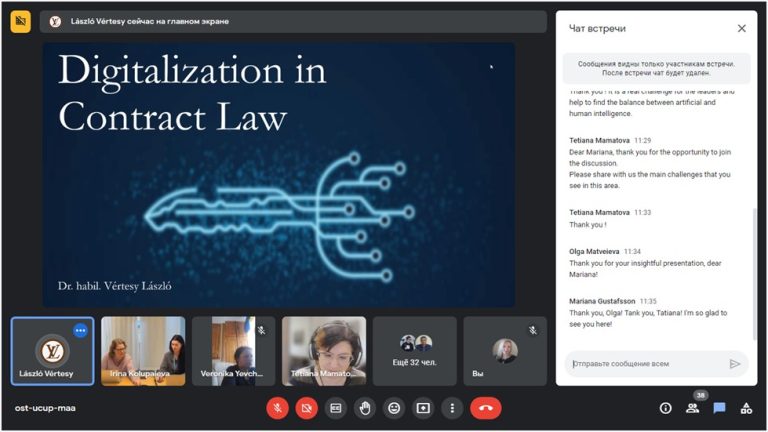
Task: Toggle closed captions
Action: tap(336, 408)
